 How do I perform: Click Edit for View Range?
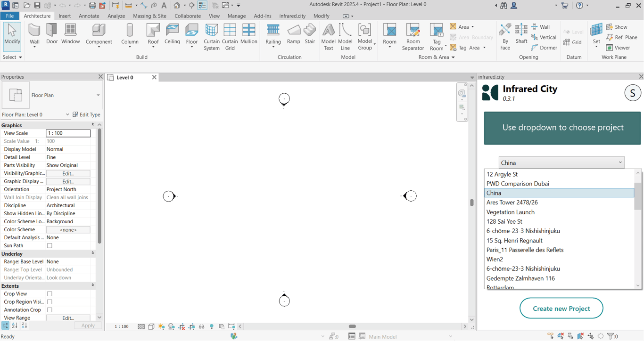[68, 318]
